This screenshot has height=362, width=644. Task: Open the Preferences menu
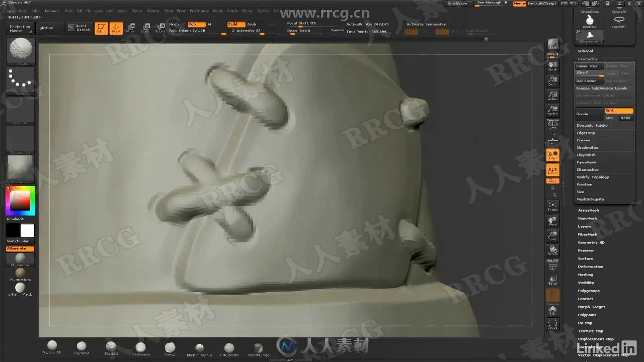[199, 11]
